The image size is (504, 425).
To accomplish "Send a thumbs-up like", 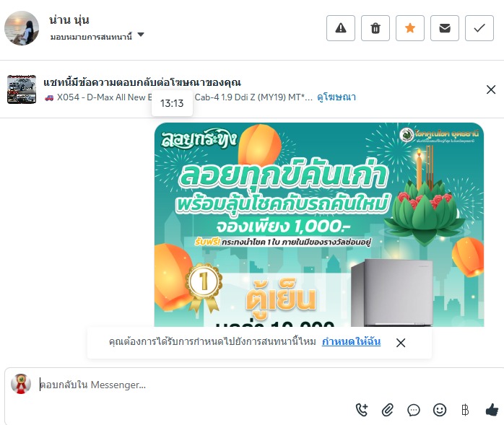I will [492, 410].
